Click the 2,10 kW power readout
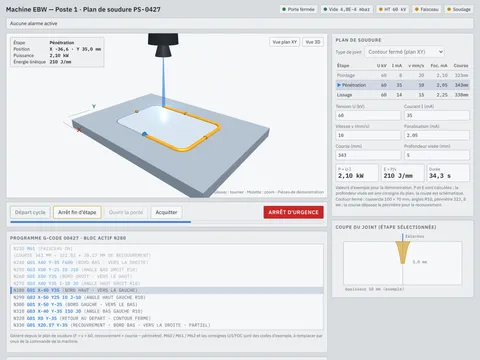The width and height of the screenshot is (480, 360). (x=357, y=173)
